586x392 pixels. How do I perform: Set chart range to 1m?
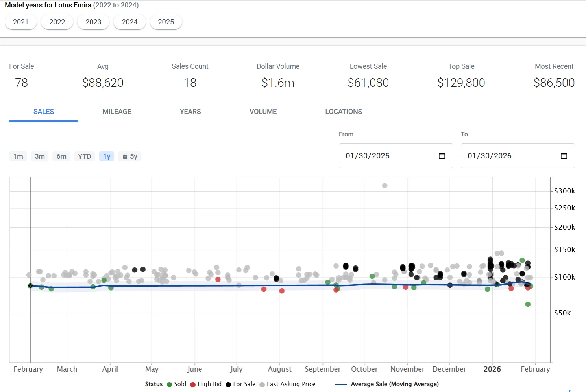click(18, 156)
